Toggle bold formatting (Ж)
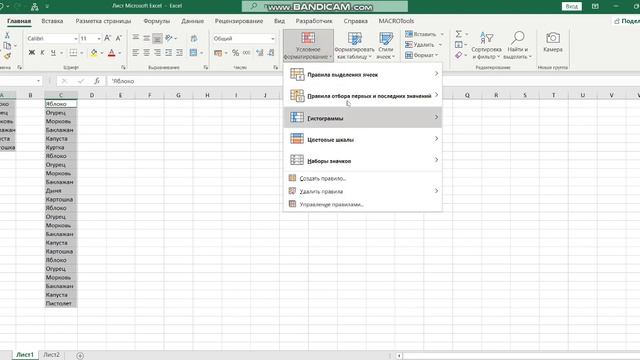Screen dimensions: 640x360 pos(31,53)
